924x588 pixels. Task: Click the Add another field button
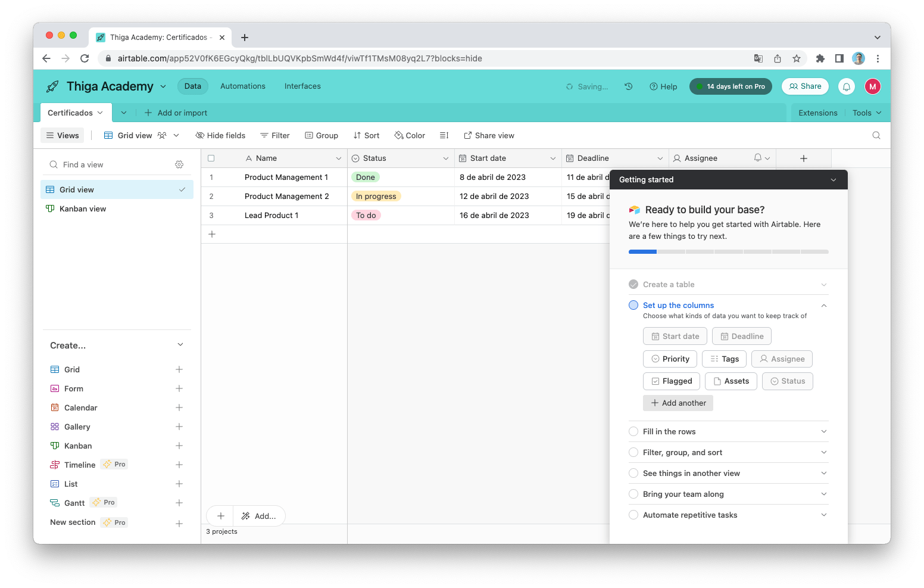[x=678, y=403]
